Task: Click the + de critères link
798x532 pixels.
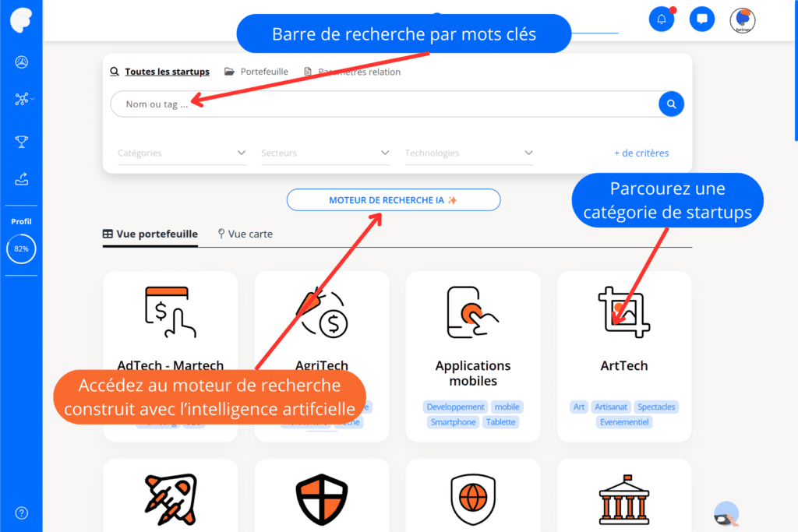Action: click(x=641, y=153)
